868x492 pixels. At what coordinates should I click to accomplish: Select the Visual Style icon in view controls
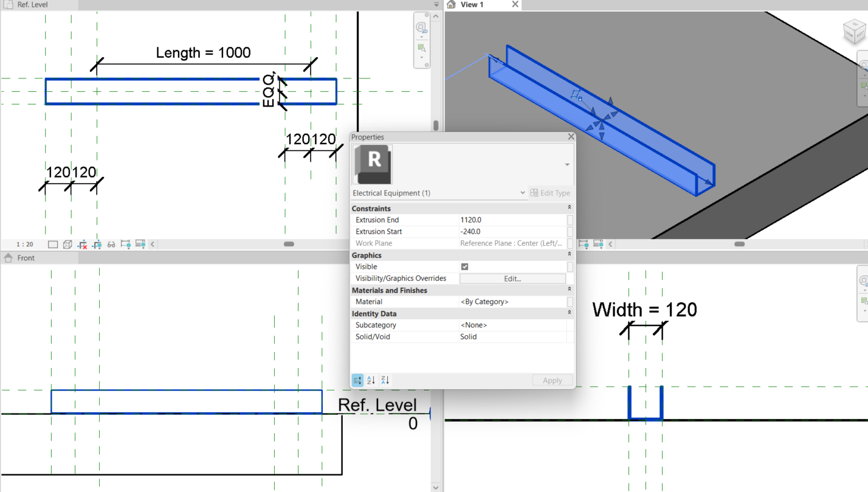pyautogui.click(x=67, y=244)
